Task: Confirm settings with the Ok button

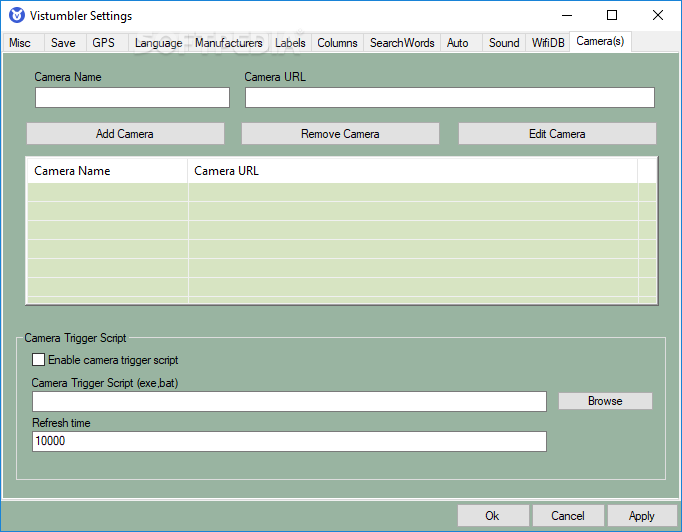Action: click(x=493, y=515)
